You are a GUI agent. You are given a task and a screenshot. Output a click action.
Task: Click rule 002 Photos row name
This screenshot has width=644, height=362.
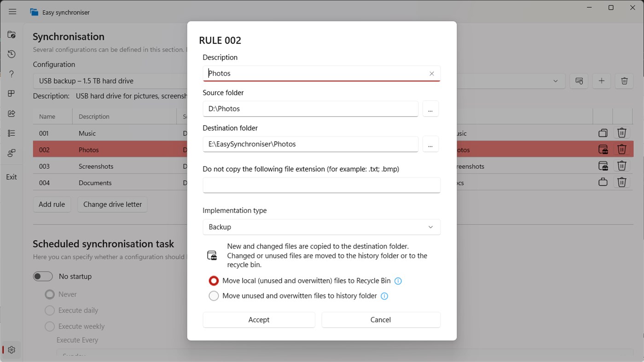(x=44, y=150)
